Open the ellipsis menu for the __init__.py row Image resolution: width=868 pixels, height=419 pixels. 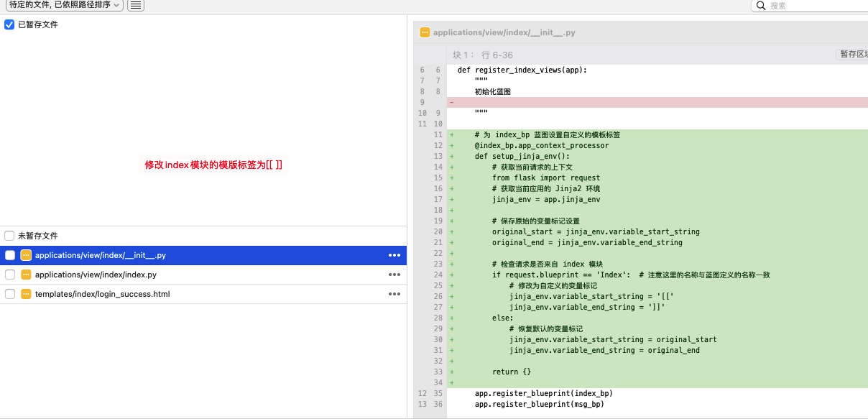click(x=394, y=255)
